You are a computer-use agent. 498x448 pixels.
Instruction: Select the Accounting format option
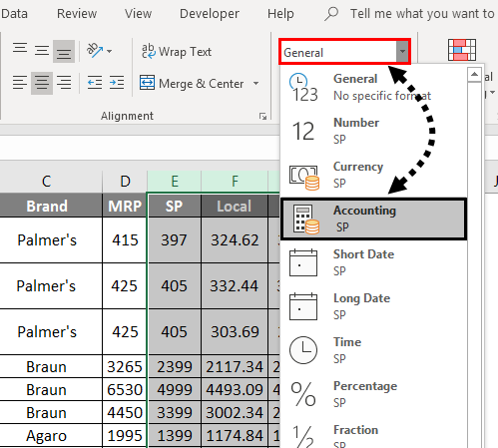[x=373, y=219]
